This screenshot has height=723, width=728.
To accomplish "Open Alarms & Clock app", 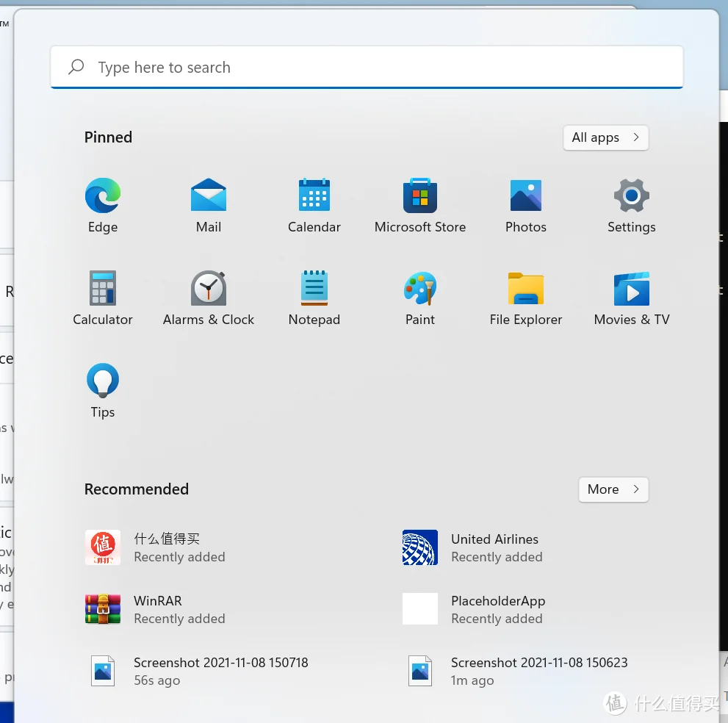I will [x=209, y=298].
